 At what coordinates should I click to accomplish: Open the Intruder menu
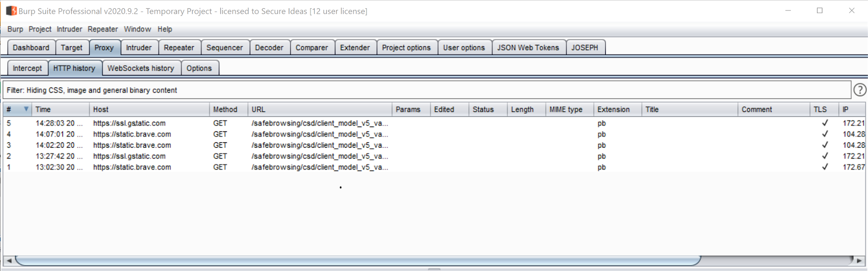tap(69, 29)
